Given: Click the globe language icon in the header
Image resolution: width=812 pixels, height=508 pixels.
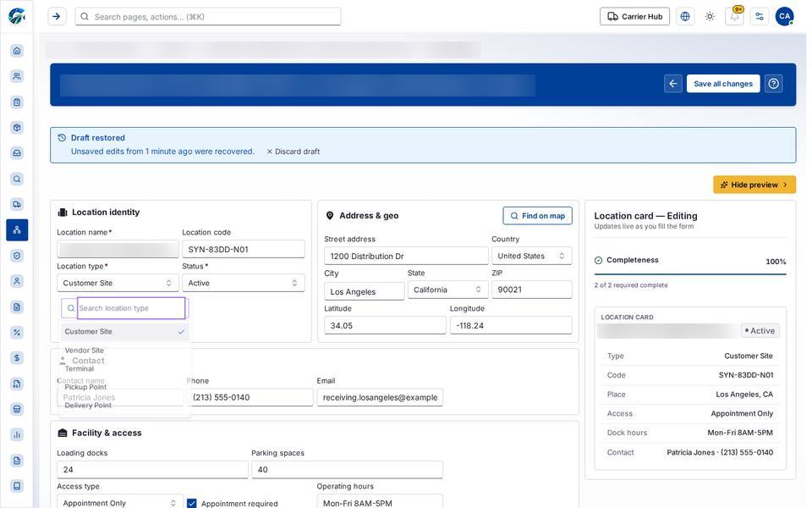Looking at the screenshot, I should [x=684, y=17].
